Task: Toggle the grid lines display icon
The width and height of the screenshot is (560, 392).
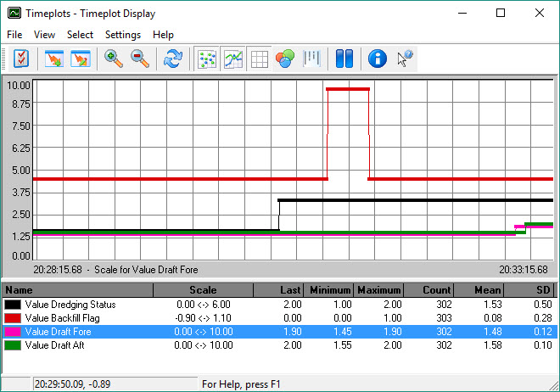Action: coord(260,59)
